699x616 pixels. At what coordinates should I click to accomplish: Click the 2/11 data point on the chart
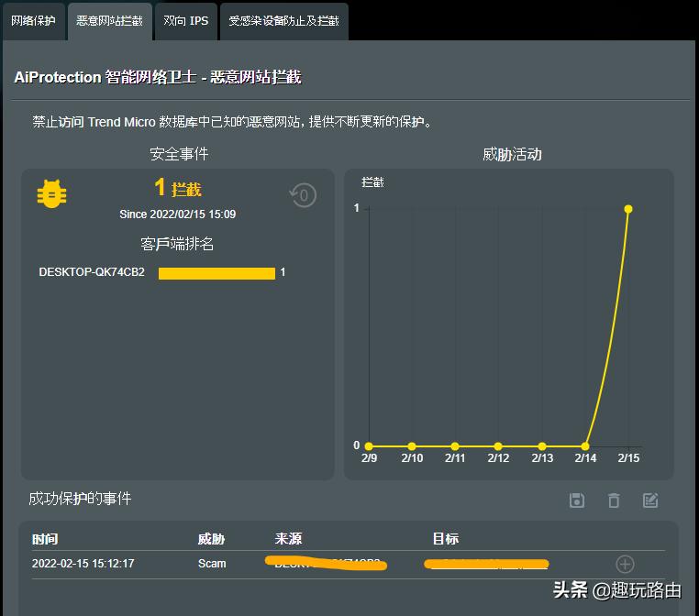[455, 445]
